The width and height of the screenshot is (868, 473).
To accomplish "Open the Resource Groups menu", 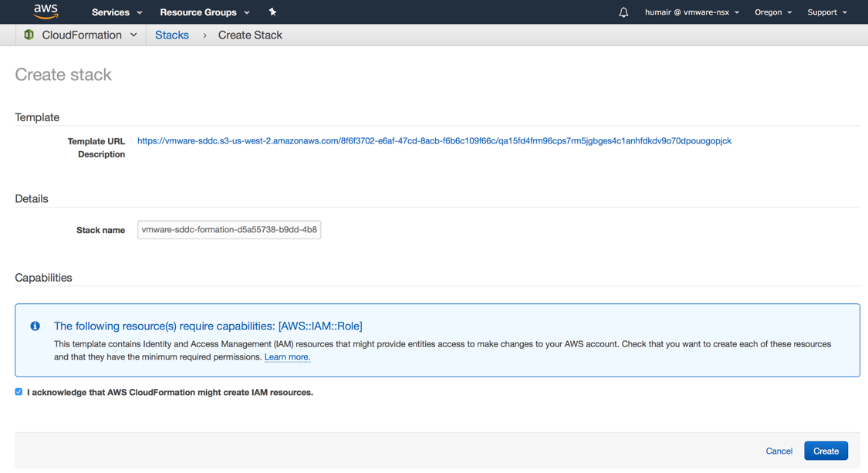I will [204, 12].
